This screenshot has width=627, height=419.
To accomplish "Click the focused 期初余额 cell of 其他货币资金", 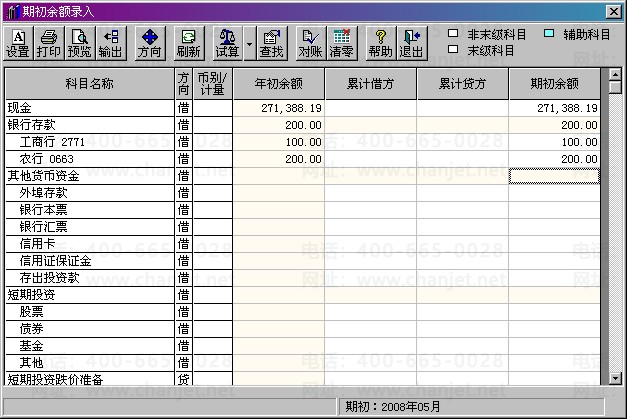I will (554, 176).
